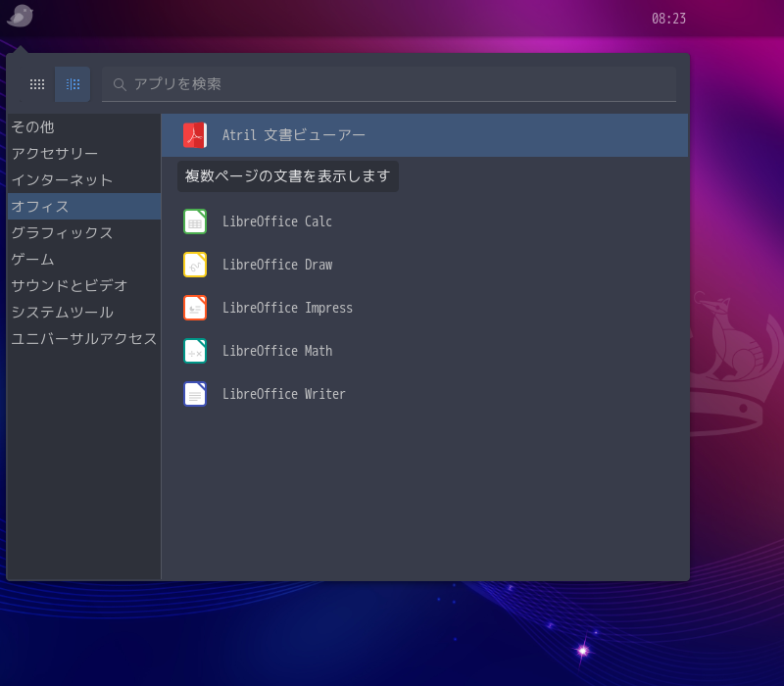This screenshot has height=686, width=784.
Task: Click the LibreOffice Impress icon
Action: coord(195,308)
